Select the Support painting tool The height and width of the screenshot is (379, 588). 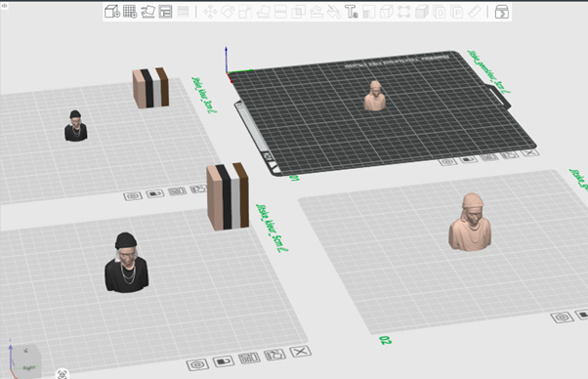pos(315,12)
